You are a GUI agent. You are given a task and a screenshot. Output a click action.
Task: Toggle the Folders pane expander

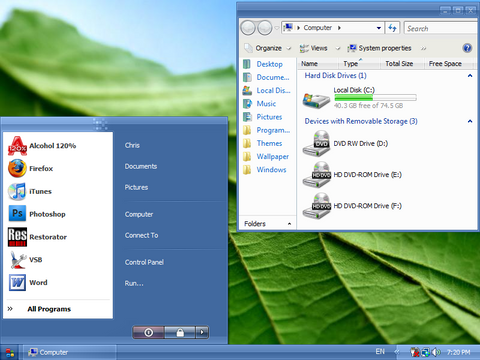tap(289, 224)
